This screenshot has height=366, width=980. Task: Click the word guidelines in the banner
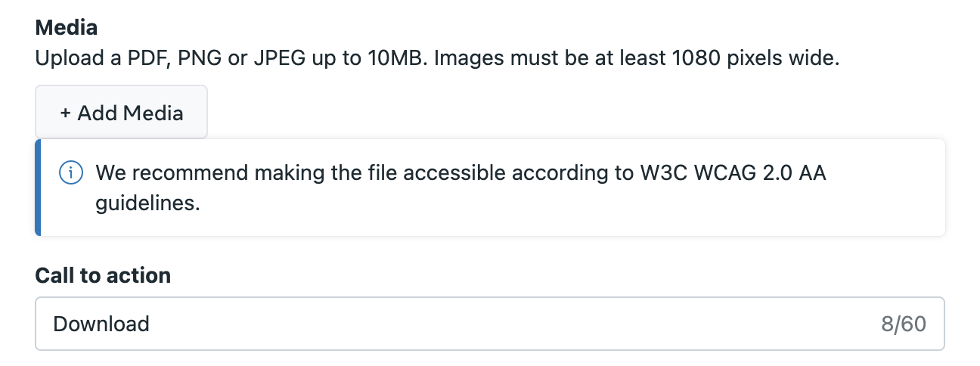tap(147, 203)
